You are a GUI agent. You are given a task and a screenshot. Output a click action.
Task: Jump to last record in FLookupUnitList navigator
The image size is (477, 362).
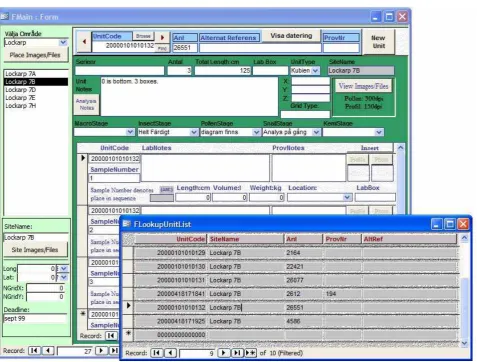[237, 353]
